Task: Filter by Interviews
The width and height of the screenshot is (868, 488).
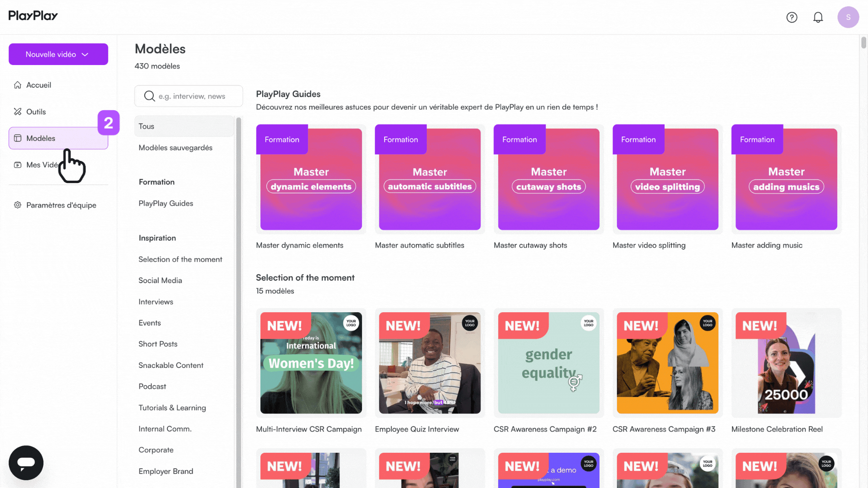Action: (156, 302)
